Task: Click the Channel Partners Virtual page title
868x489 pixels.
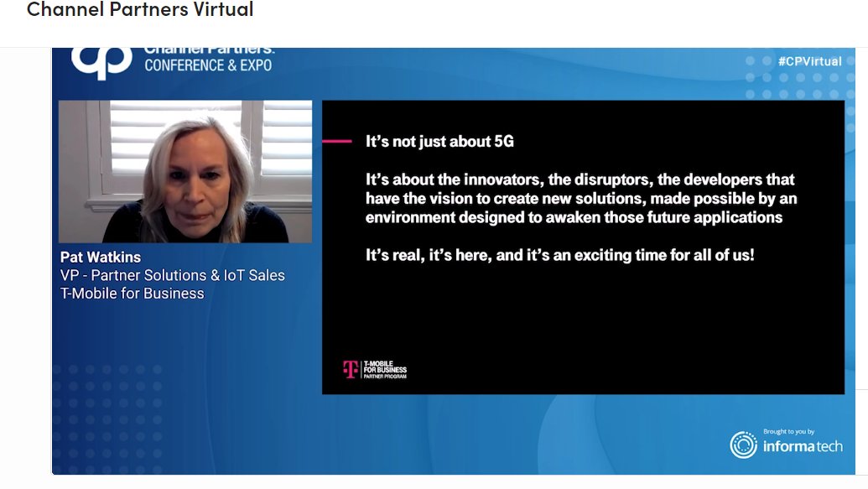Action: (x=140, y=9)
